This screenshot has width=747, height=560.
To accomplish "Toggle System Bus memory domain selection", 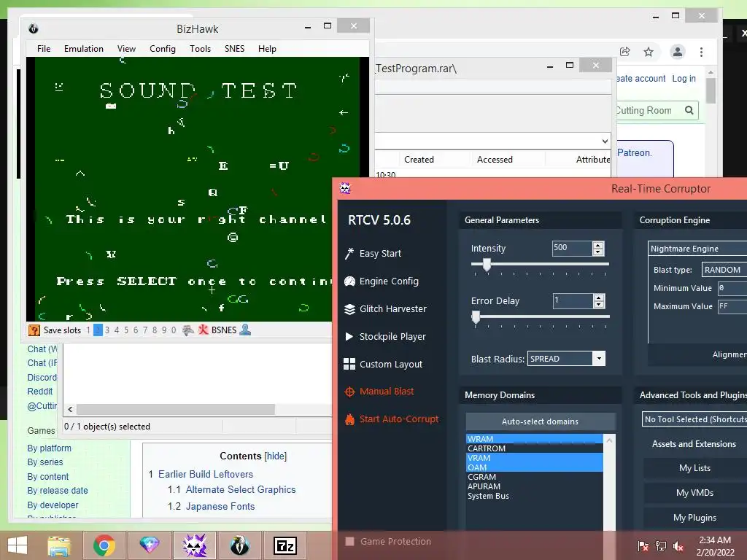I will click(534, 496).
